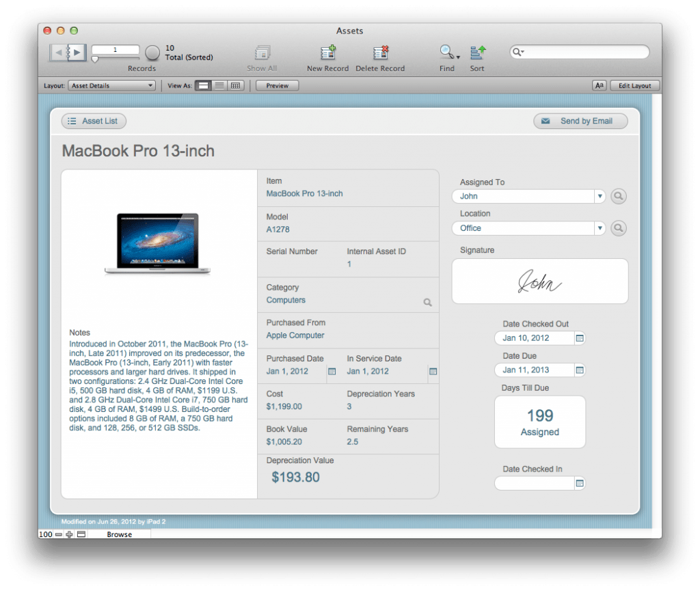
Task: Click the Category search magnifier icon
Action: click(428, 303)
